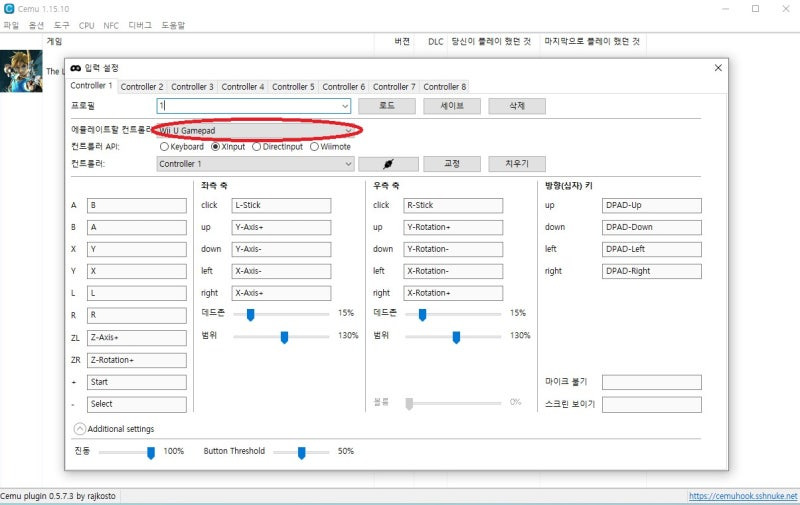The height and width of the screenshot is (505, 800).
Task: Click the DPAD-Right mapping field
Action: click(x=652, y=271)
